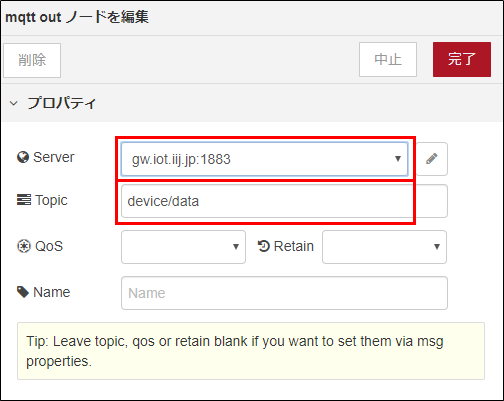Click the Tip message box

tap(251, 351)
